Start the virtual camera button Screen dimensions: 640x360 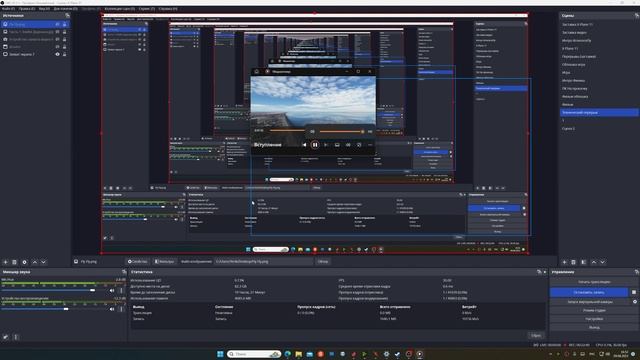point(590,302)
